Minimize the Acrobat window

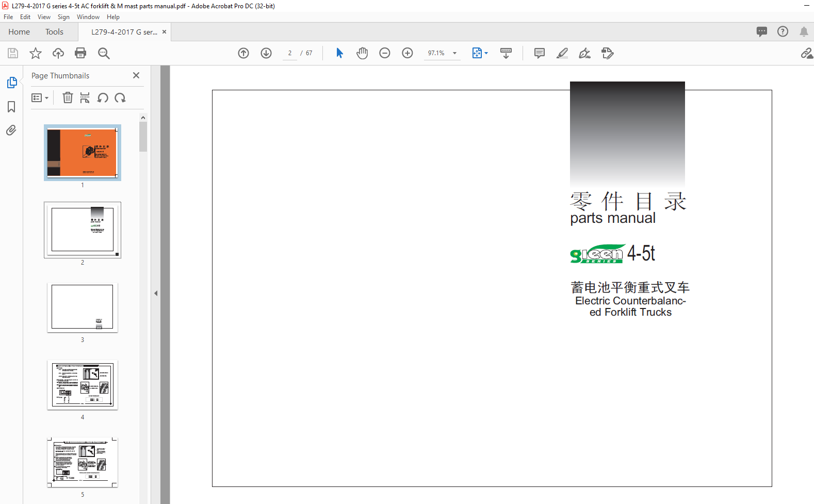click(x=806, y=6)
